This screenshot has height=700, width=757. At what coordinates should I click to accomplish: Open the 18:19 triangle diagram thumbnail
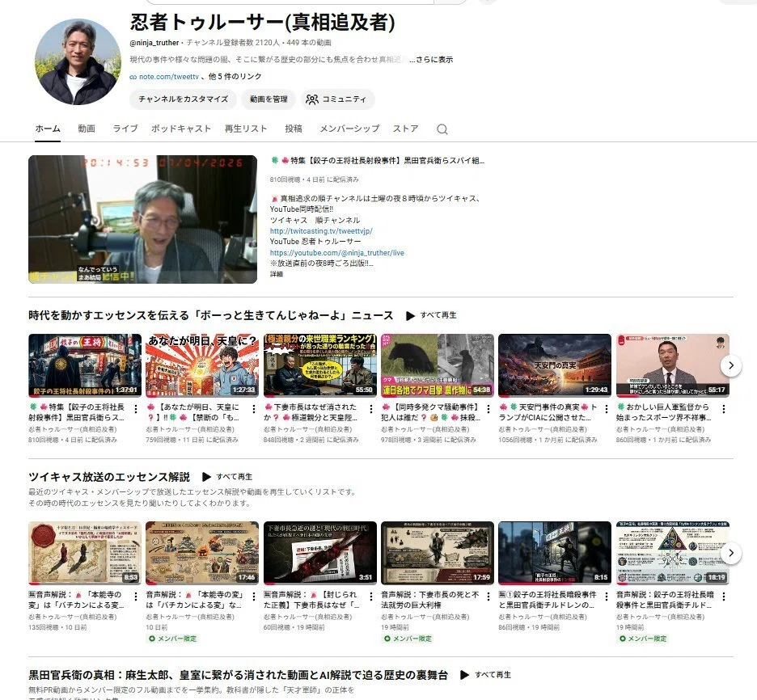tap(673, 553)
